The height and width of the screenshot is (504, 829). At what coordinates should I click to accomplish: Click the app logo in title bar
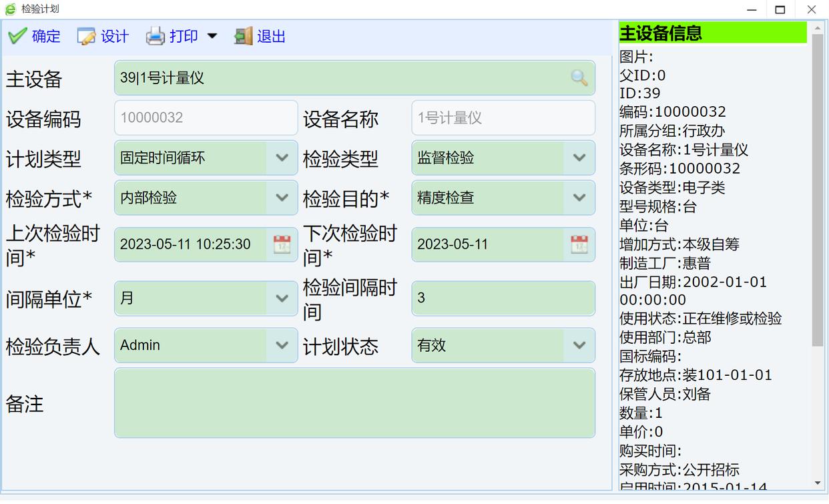(x=10, y=9)
